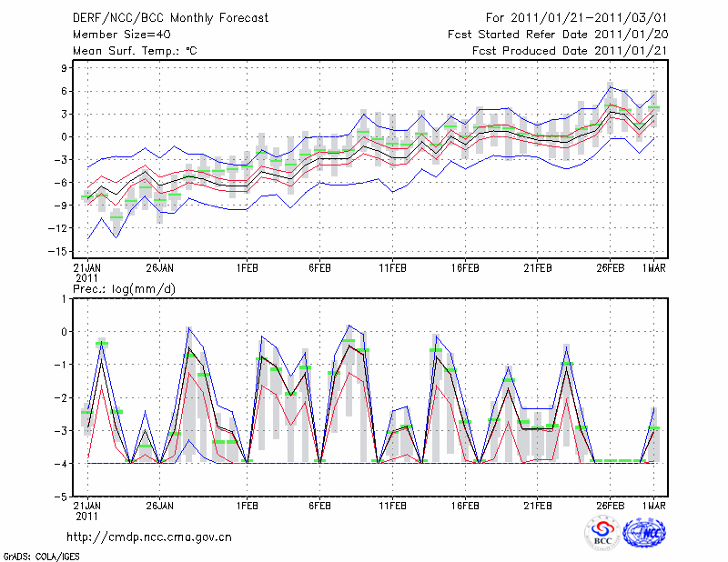Select the Fcst Produced Date line
Screen dimensions: 728x562
564,51
